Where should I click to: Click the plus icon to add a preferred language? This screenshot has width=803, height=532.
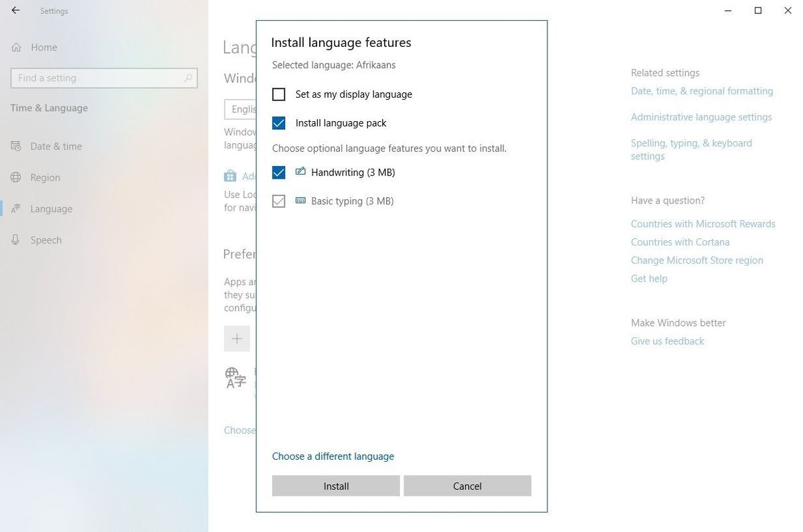[x=237, y=339]
